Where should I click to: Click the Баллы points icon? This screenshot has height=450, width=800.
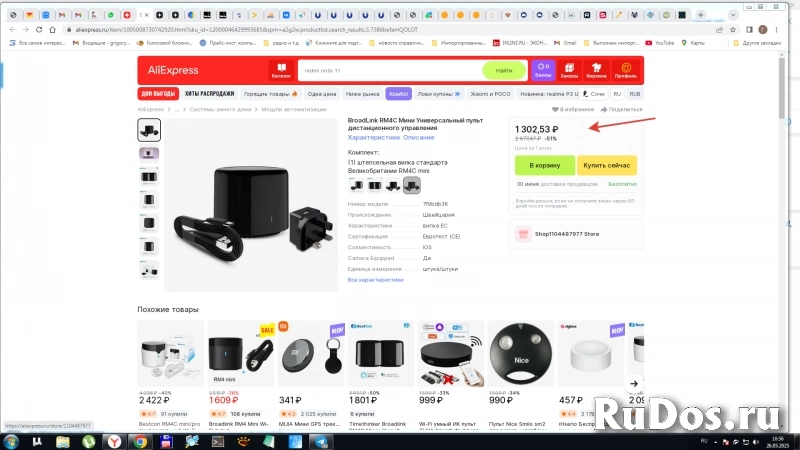[543, 69]
